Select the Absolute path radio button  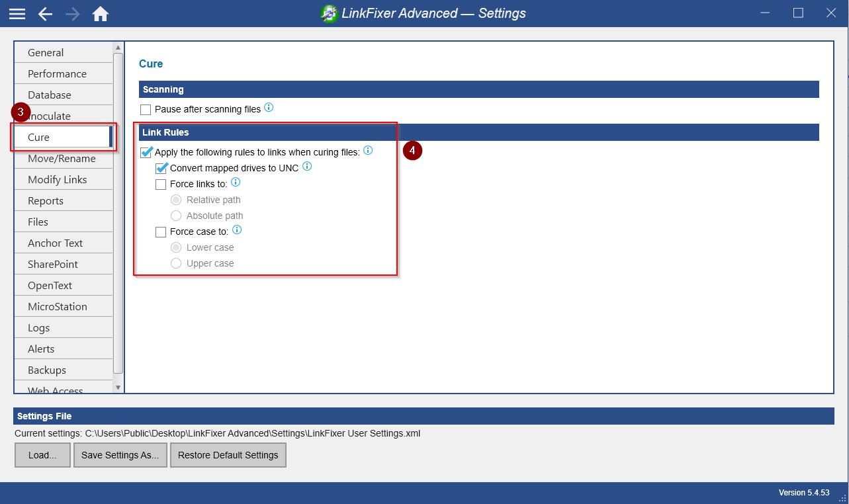click(176, 216)
